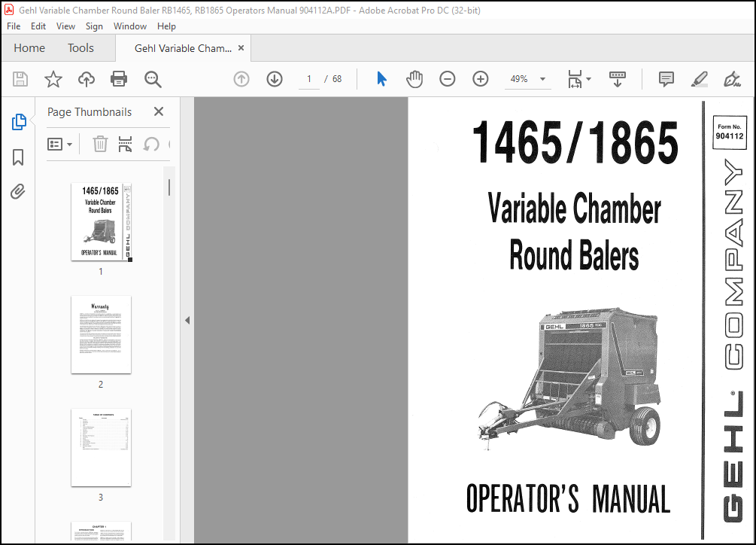The width and height of the screenshot is (756, 545).
Task: Collapse the navigation pane arrow
Action: 187,320
